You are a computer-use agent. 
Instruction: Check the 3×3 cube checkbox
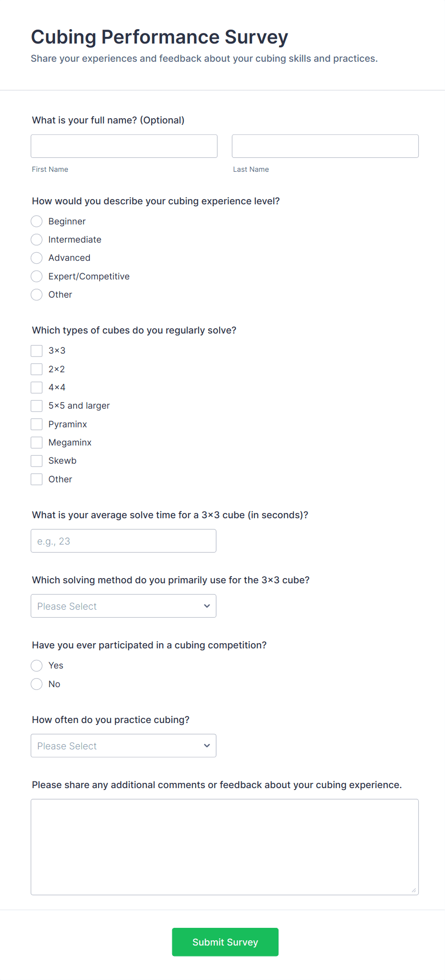point(37,351)
